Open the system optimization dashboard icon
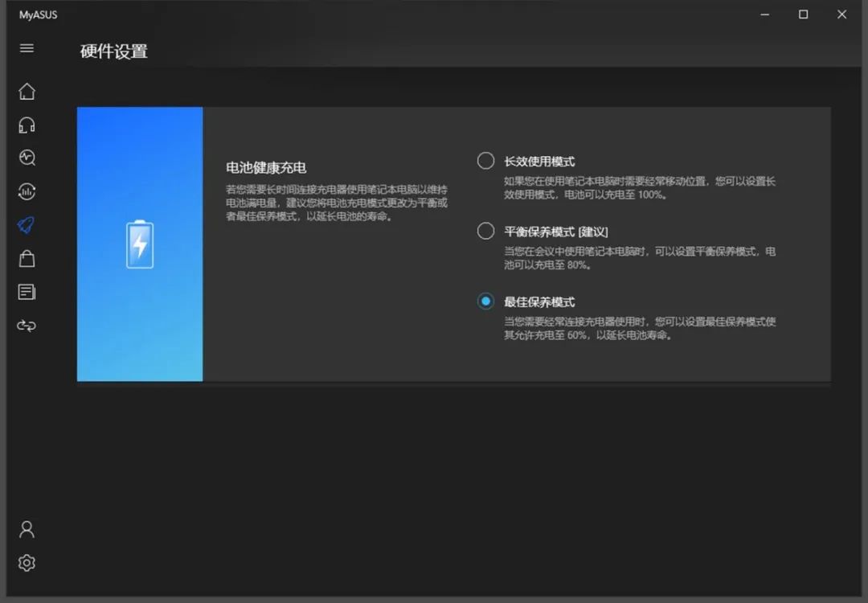Viewport: 868px width, 603px height. pos(27,191)
